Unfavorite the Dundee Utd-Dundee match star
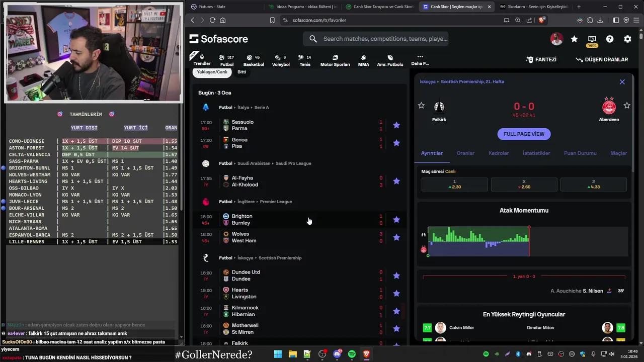 click(x=396, y=276)
